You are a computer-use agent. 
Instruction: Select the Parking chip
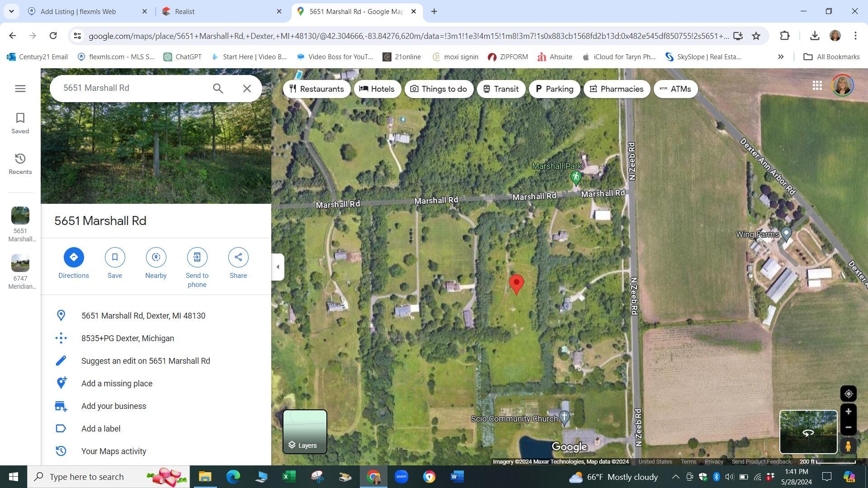pos(555,89)
